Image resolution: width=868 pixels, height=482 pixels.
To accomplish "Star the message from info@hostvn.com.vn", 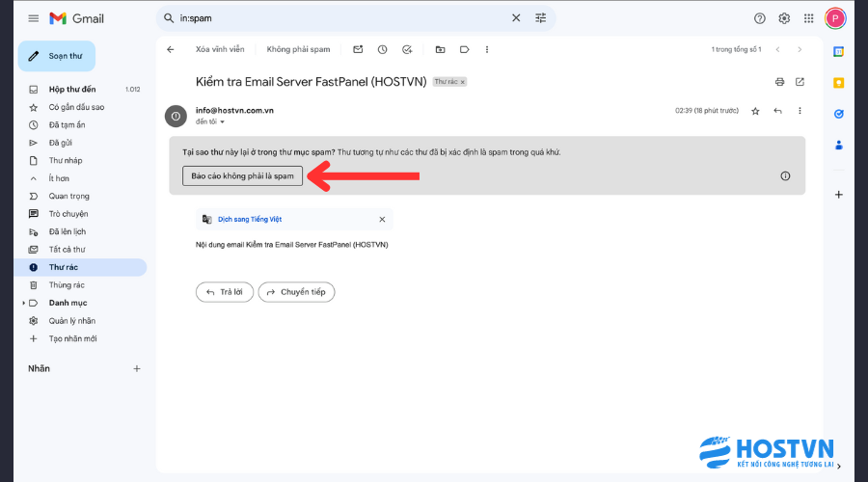I will [755, 111].
